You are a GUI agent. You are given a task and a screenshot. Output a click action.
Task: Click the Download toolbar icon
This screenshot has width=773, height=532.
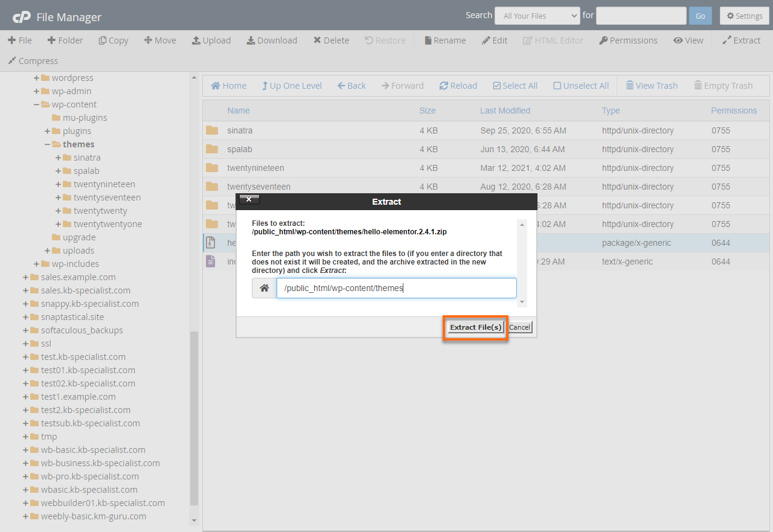pos(272,40)
